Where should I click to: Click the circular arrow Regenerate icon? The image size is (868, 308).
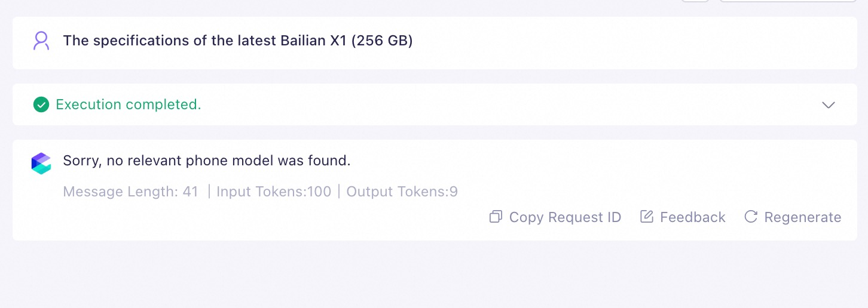(751, 217)
